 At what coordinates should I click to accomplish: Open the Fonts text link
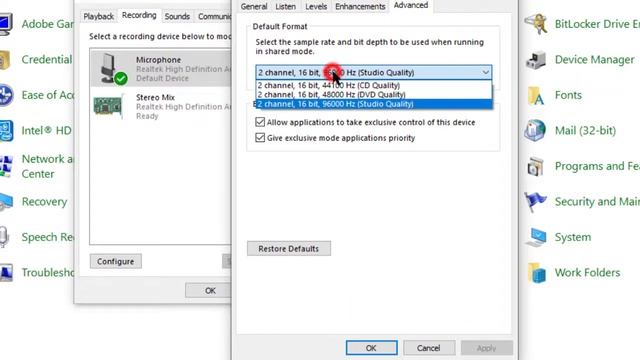point(568,95)
